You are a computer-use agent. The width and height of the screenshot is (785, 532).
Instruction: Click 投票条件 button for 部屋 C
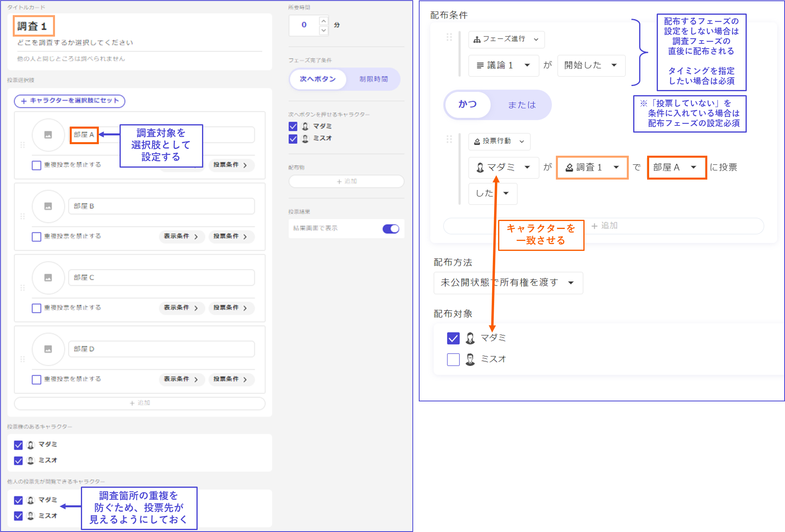tap(231, 308)
